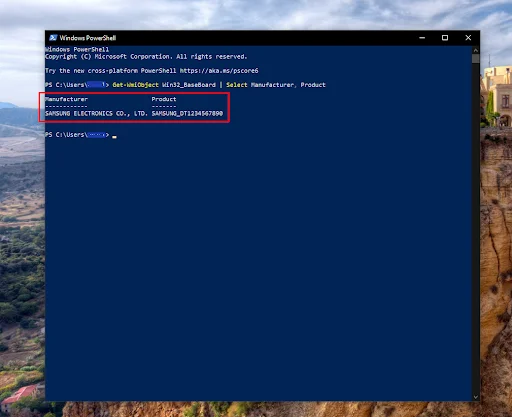Click the Win32_BaseBoard argument text

click(189, 85)
